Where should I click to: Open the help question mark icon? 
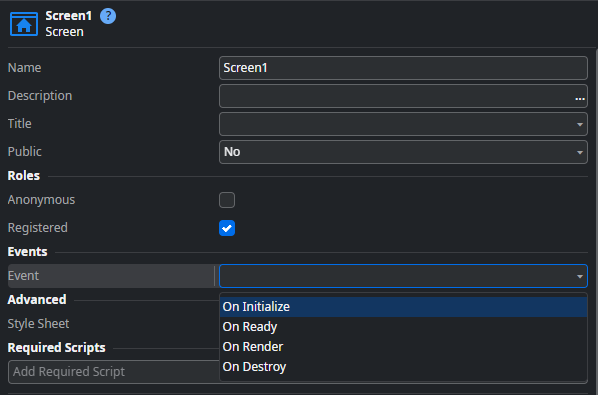coord(108,16)
